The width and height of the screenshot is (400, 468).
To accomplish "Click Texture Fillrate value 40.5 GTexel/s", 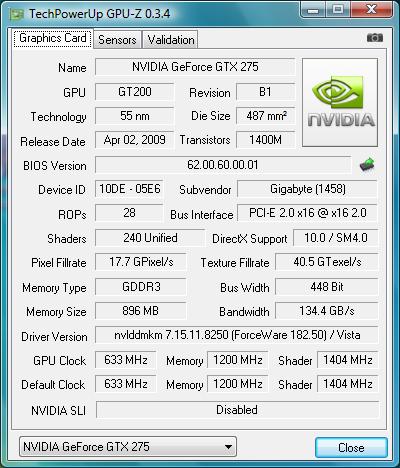I will pyautogui.click(x=327, y=262).
